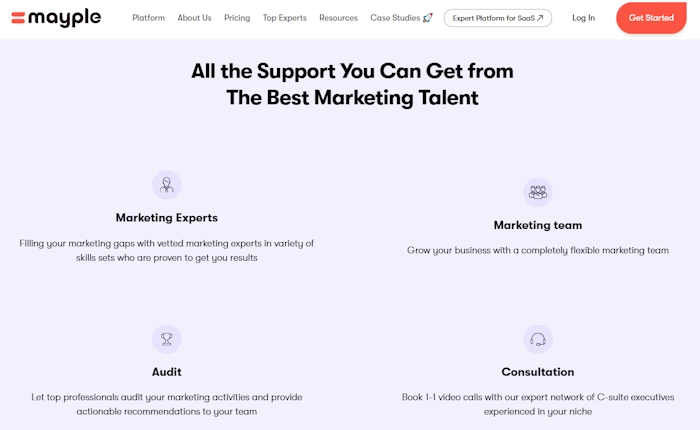Viewport: 700px width, 430px height.
Task: Click the Consultation headset icon
Action: click(x=538, y=339)
